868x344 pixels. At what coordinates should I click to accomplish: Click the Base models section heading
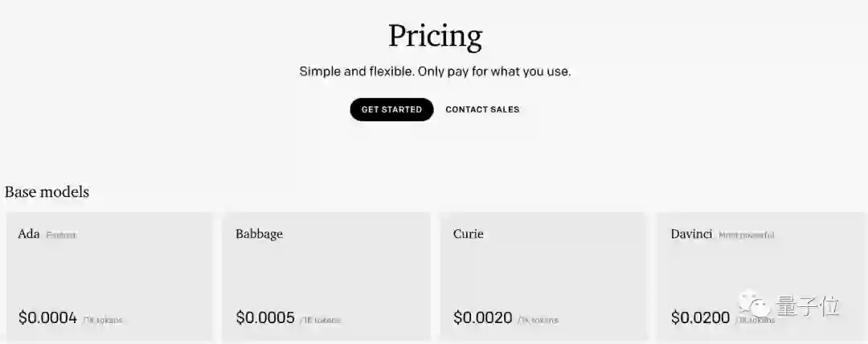click(x=47, y=192)
